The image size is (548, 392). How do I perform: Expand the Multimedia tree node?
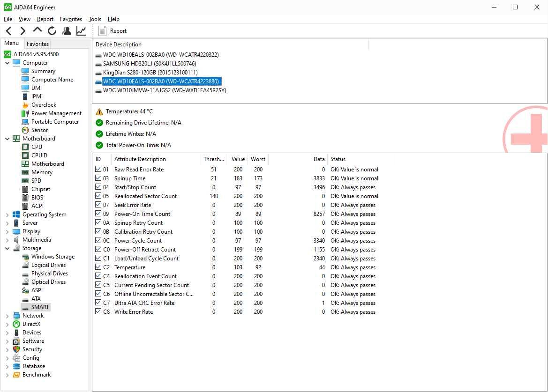coord(8,240)
